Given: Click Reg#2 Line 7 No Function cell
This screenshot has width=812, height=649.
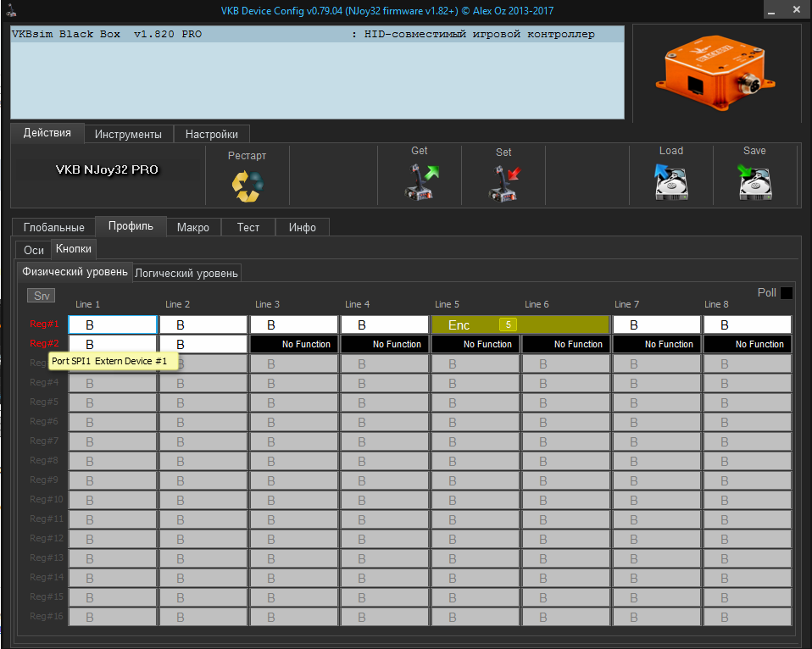Looking at the screenshot, I should click(x=657, y=344).
